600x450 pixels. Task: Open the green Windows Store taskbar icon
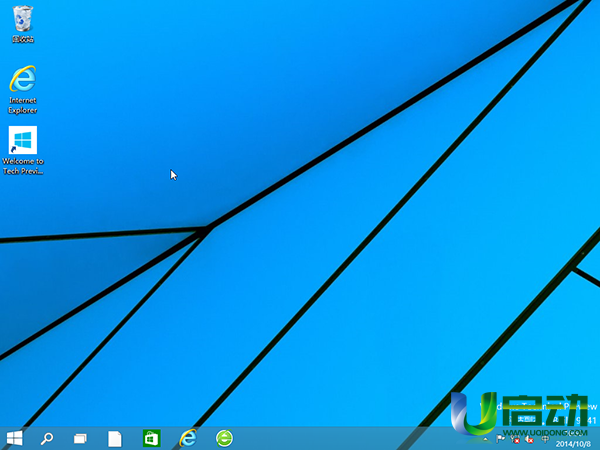click(x=151, y=438)
